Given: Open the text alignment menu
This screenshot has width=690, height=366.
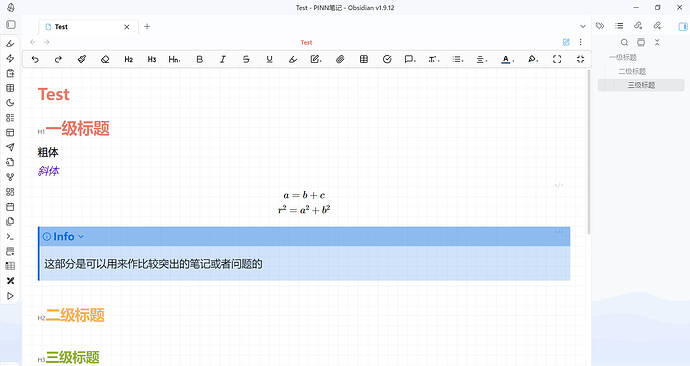Looking at the screenshot, I should pos(482,59).
